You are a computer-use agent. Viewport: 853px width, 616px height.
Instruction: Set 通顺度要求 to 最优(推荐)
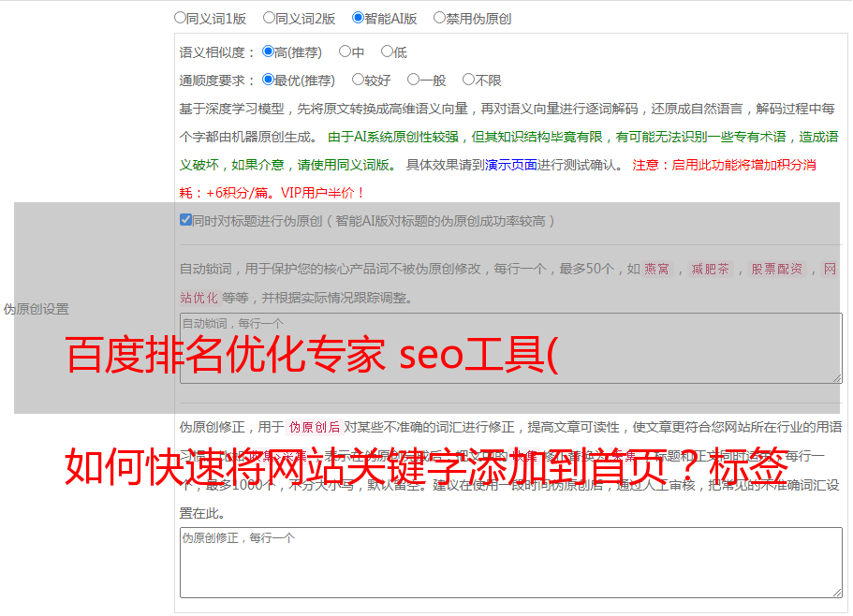268,80
